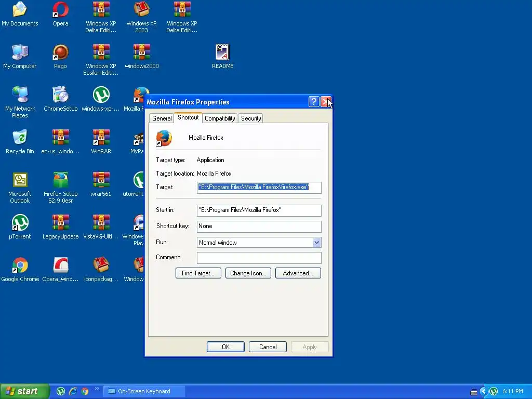Switch to the Security tab
532x399 pixels.
tap(251, 118)
